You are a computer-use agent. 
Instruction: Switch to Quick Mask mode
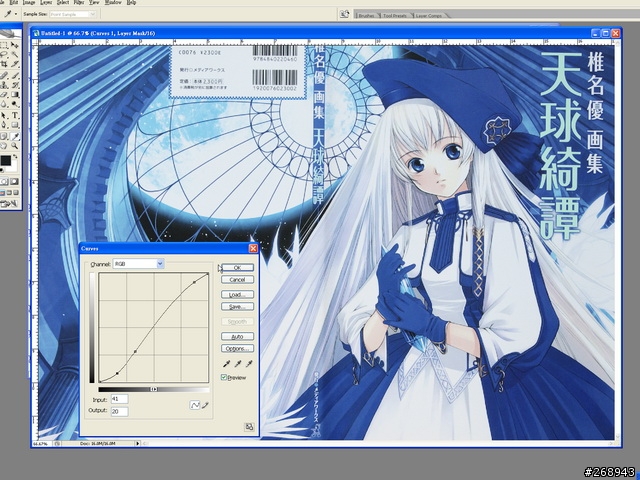point(14,181)
